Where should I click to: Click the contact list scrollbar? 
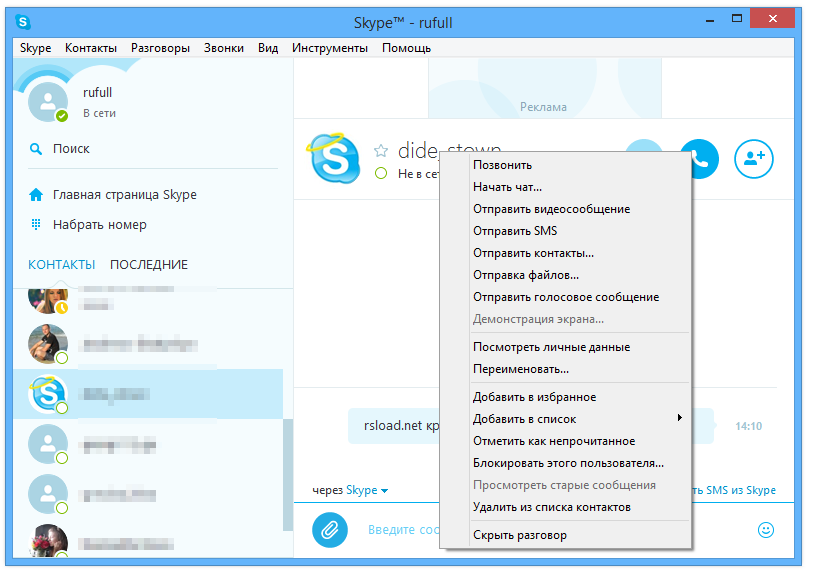[x=288, y=474]
